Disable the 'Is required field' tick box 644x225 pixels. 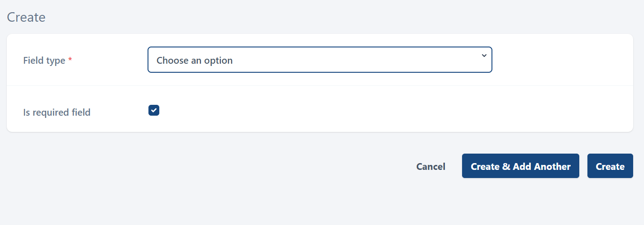click(154, 110)
